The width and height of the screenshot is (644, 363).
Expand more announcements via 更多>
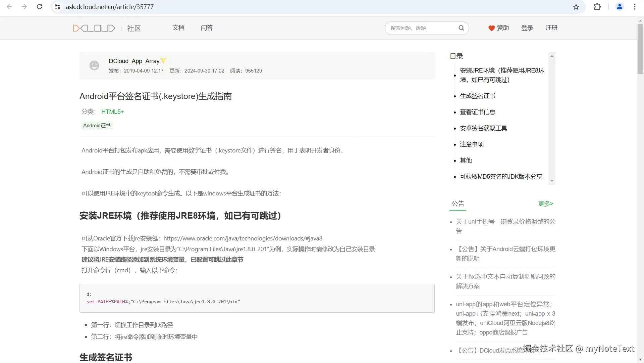545,204
